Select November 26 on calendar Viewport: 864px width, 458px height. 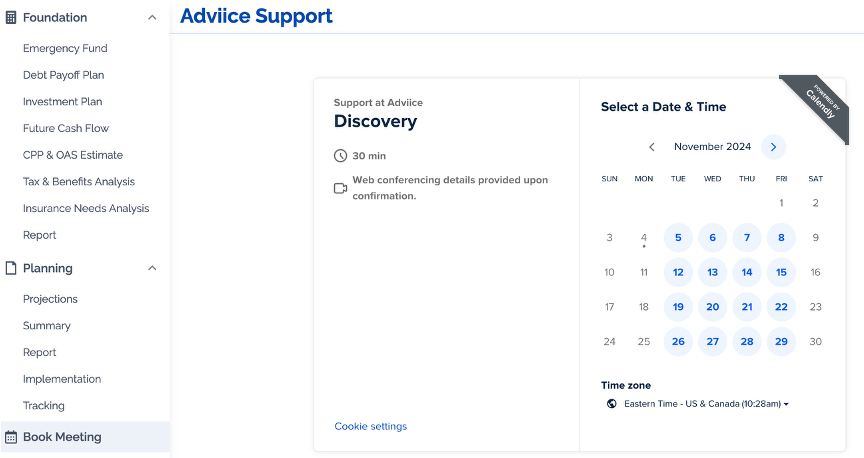(x=678, y=342)
